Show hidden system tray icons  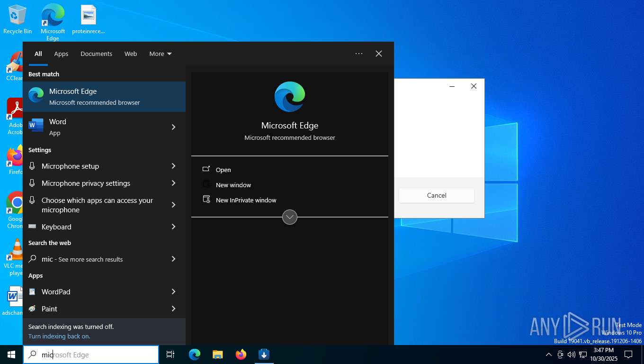[549, 355]
